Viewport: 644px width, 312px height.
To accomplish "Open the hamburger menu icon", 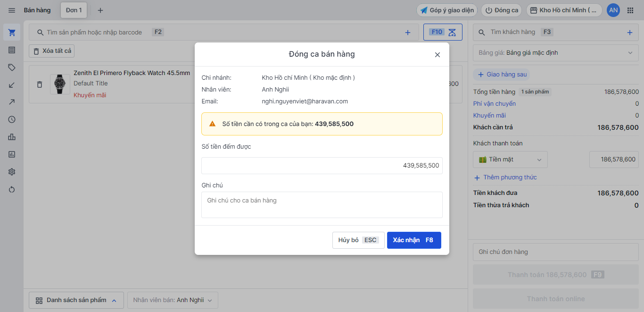I will [12, 10].
